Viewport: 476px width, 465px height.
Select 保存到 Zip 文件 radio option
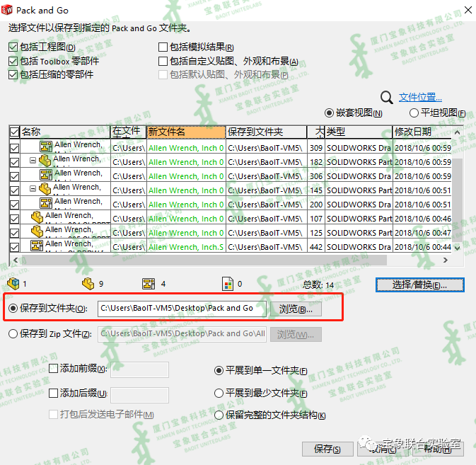(13, 334)
